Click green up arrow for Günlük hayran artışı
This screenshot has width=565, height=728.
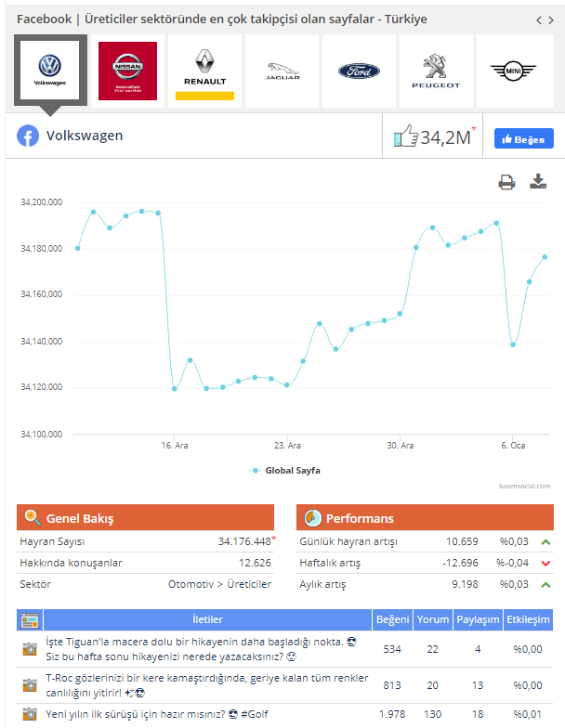[546, 542]
